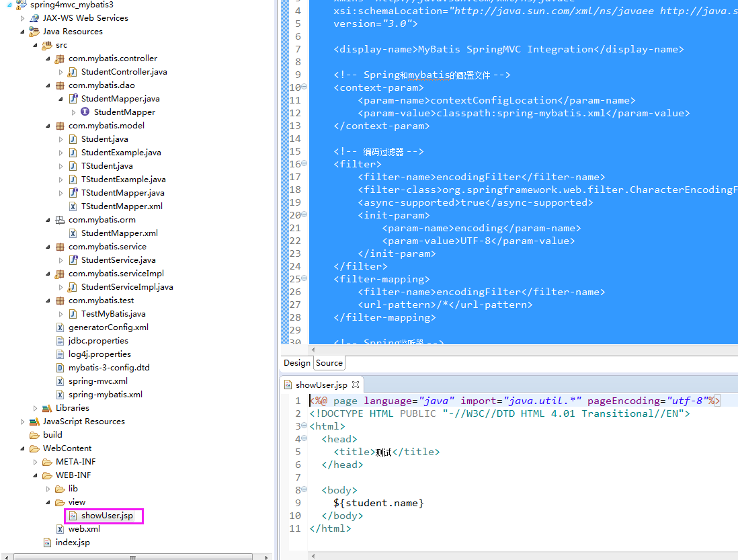
Task: Click Libraries node icon
Action: 47,408
